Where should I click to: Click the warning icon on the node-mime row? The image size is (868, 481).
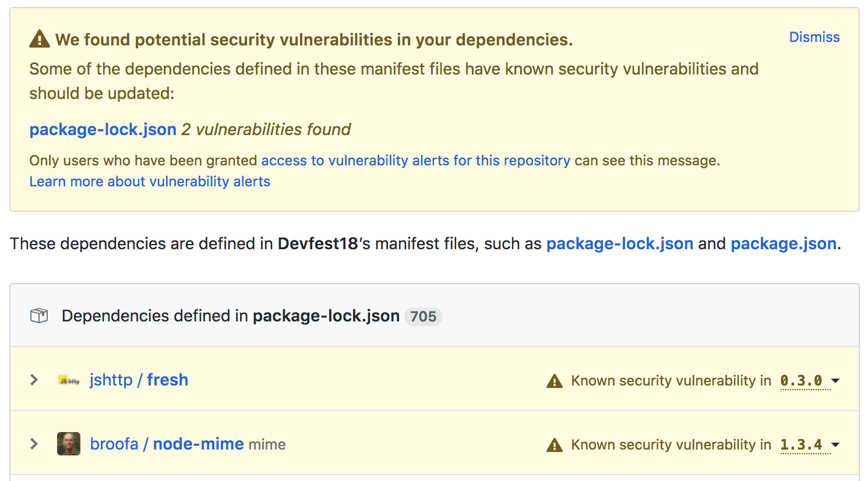coord(555,445)
